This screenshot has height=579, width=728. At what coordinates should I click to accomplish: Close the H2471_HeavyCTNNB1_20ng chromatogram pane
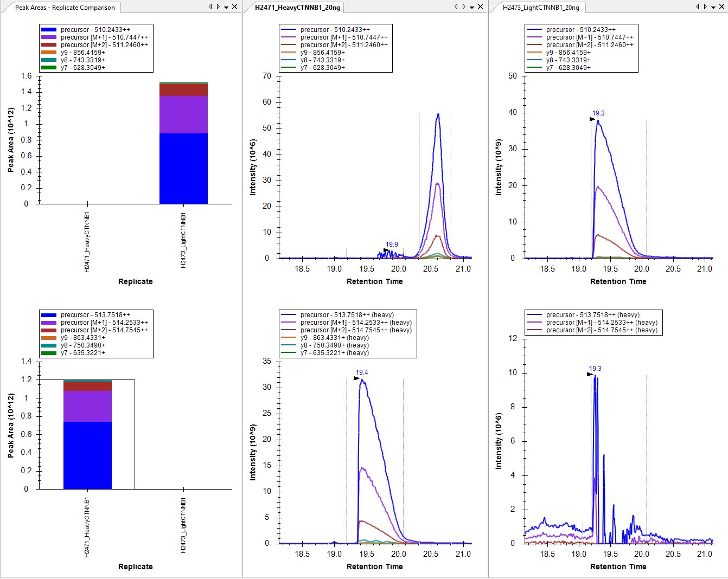tap(480, 7)
